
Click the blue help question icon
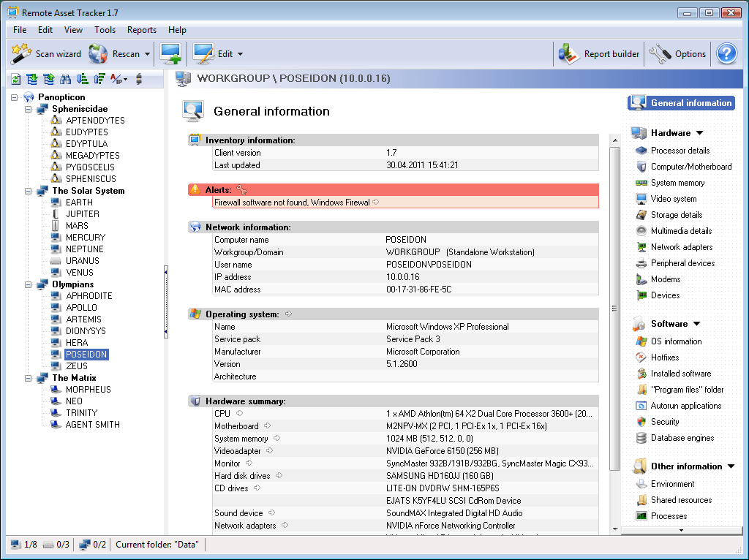click(726, 54)
